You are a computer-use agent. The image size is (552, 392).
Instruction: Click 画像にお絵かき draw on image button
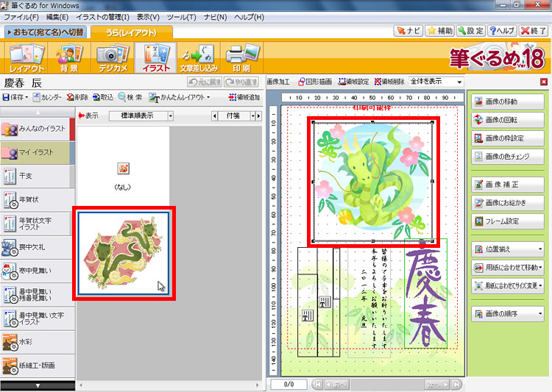[x=508, y=203]
